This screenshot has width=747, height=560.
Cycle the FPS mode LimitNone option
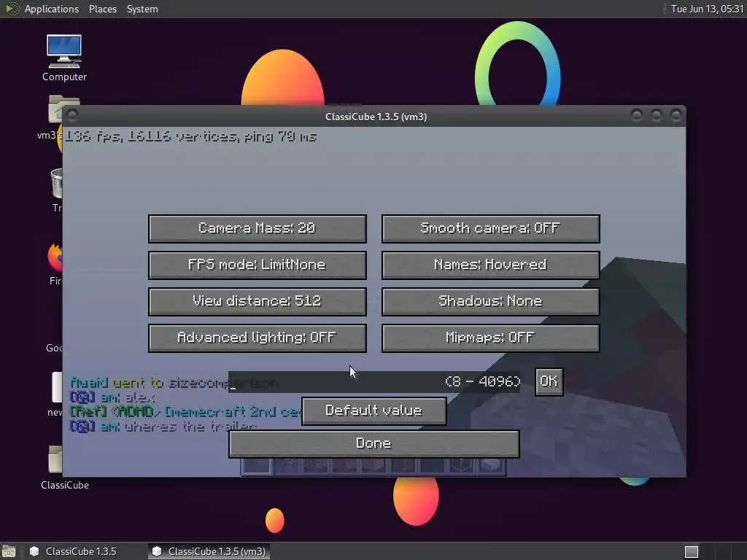click(x=258, y=265)
